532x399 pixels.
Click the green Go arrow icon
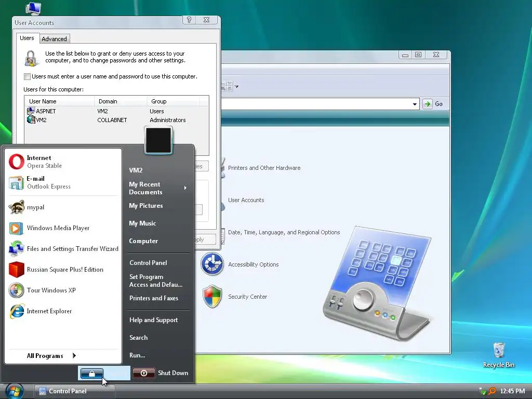pos(427,104)
